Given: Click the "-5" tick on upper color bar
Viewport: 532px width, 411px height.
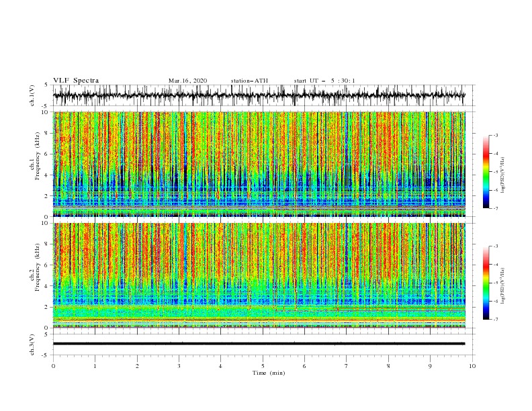Looking at the screenshot, I should pos(496,172).
